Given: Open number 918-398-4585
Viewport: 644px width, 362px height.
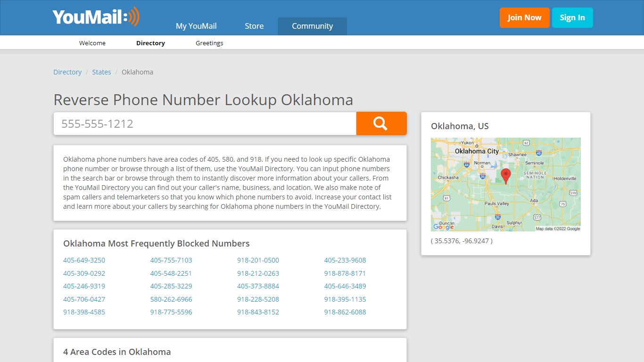Looking at the screenshot, I should [84, 312].
